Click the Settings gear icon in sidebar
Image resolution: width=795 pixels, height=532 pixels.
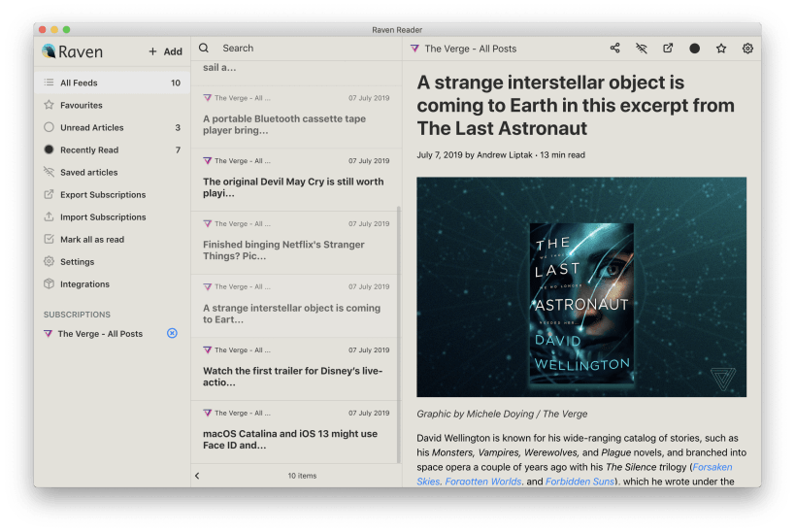[49, 261]
